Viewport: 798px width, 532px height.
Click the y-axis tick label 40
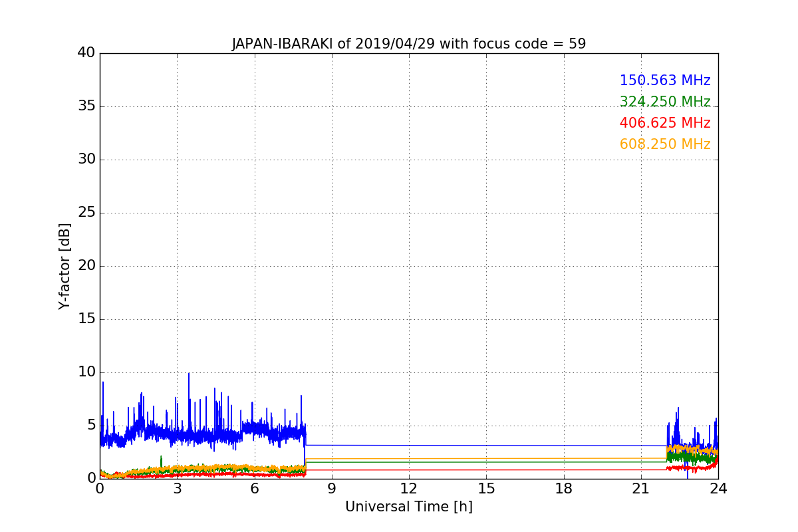(x=86, y=53)
